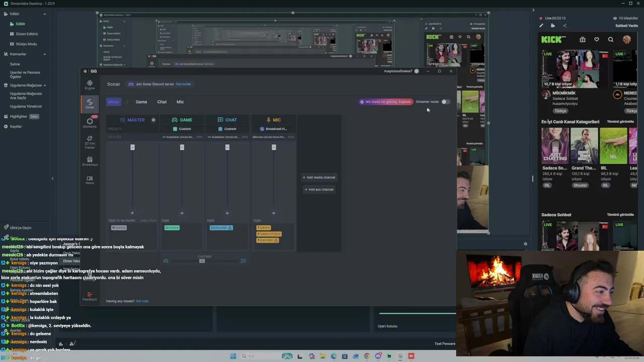Click Master volume slider handle
644x362 pixels.
click(132, 147)
